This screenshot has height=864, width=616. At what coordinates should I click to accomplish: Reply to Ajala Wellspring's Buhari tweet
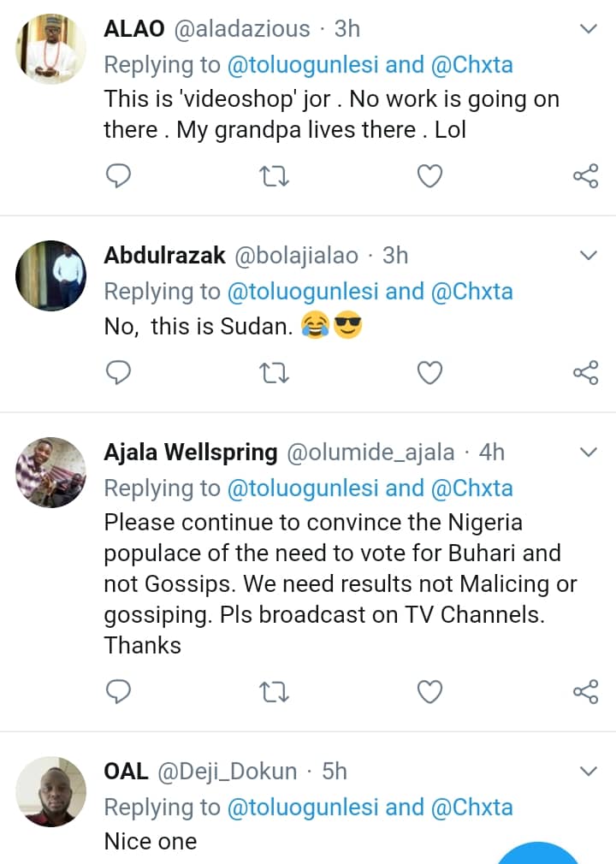coord(118,691)
